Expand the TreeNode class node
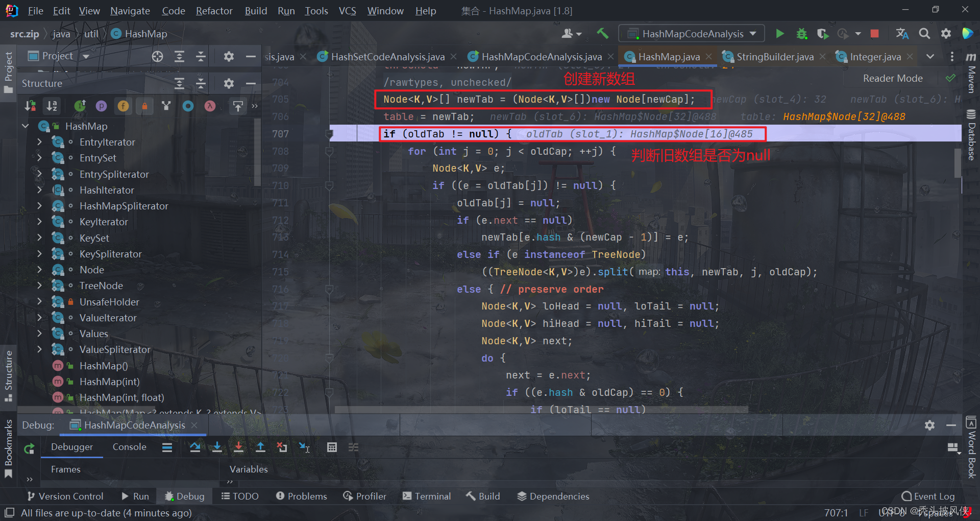 coord(39,286)
